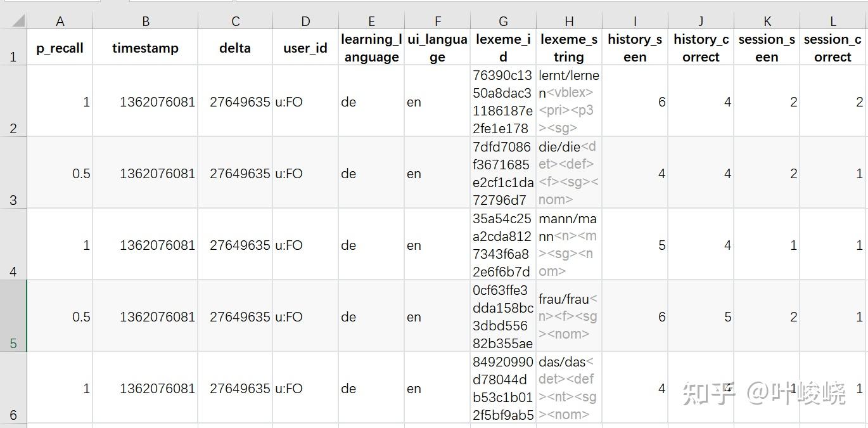The width and height of the screenshot is (868, 428).
Task: Select the session_correct header cell
Action: coord(833,48)
